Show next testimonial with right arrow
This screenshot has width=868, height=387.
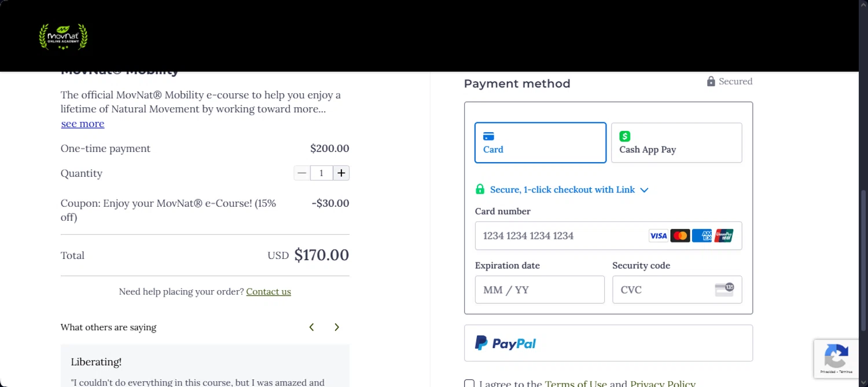point(337,327)
